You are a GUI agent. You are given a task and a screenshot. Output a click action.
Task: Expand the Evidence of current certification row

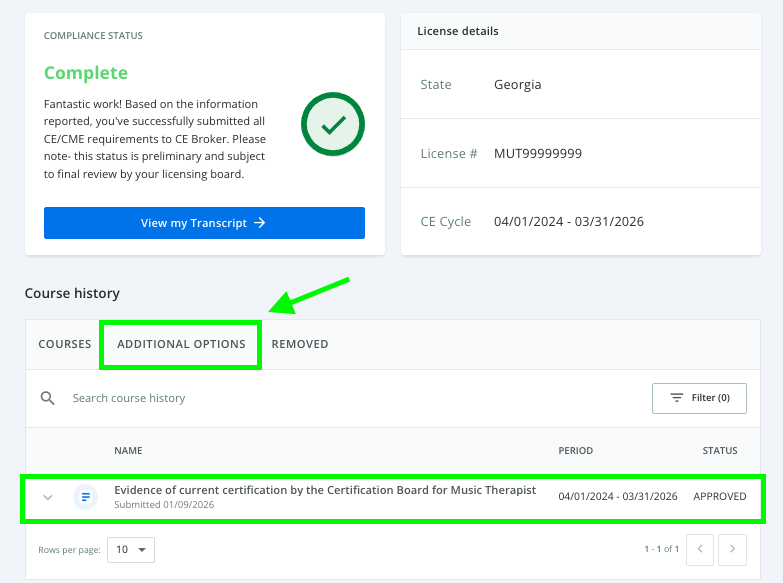tap(47, 497)
